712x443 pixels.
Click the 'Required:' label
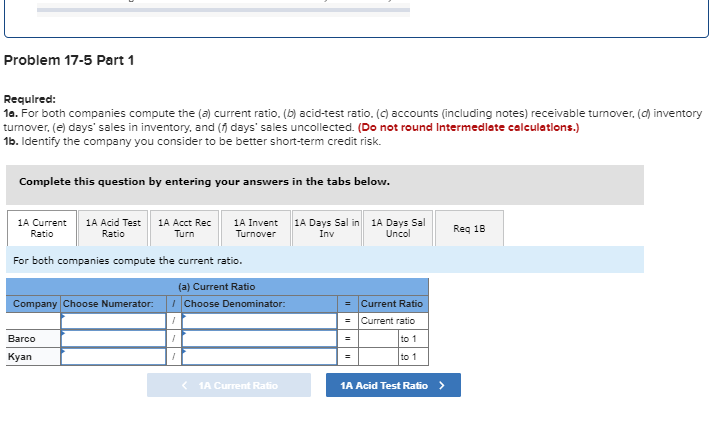click(x=30, y=99)
